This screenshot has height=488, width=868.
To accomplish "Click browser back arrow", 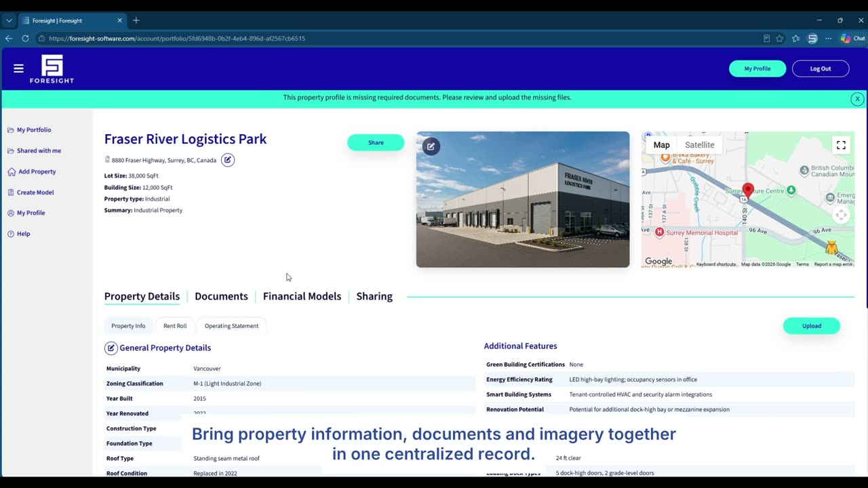I will click(9, 39).
